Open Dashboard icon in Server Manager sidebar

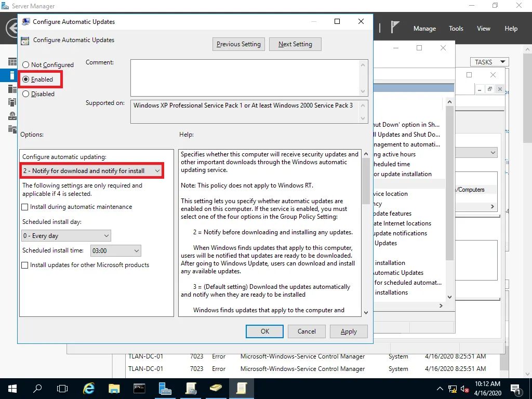click(x=12, y=62)
